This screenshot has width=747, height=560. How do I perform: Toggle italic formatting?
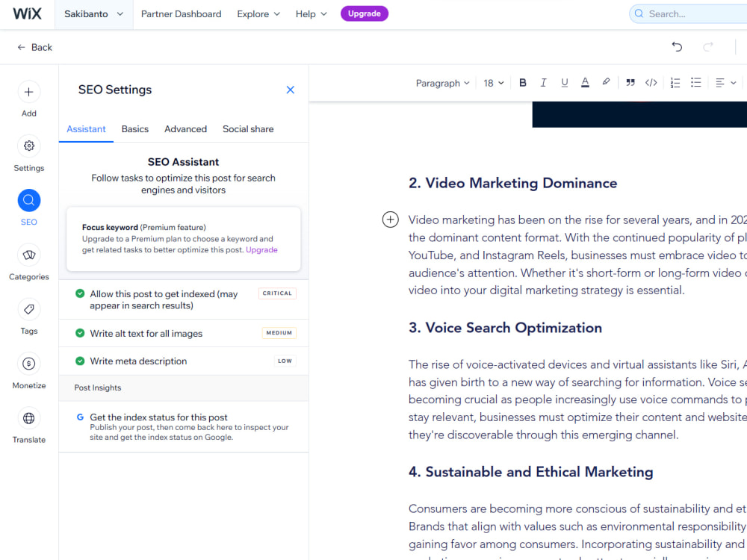pos(543,83)
